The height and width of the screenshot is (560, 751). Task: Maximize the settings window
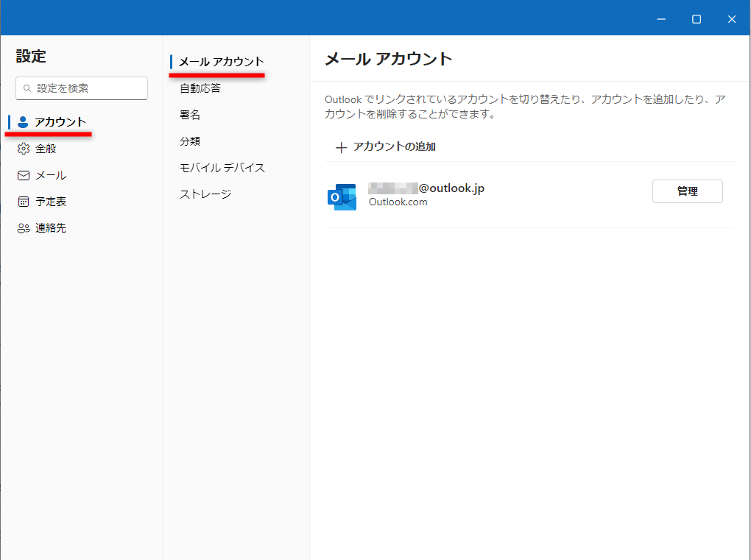coord(696,19)
